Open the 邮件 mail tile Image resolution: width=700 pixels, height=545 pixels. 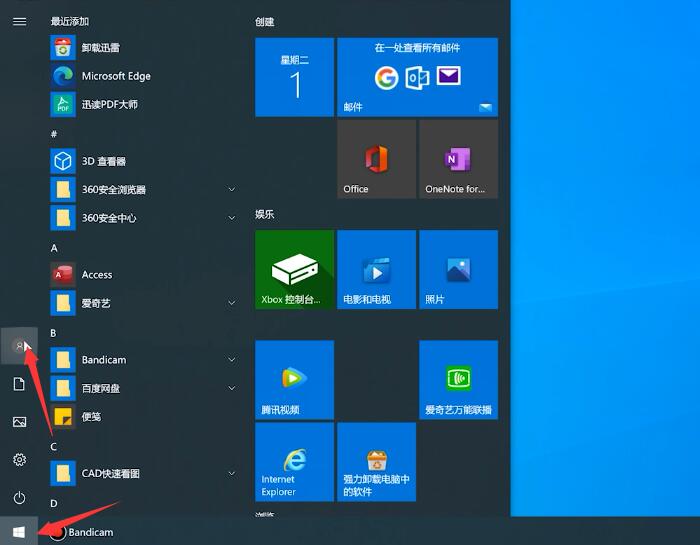(417, 77)
